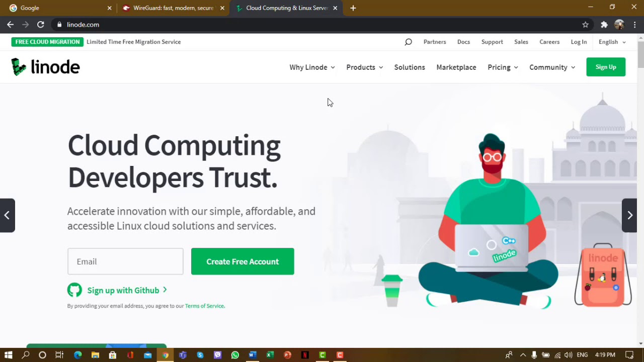
Task: Expand the Community dropdown
Action: (x=552, y=67)
